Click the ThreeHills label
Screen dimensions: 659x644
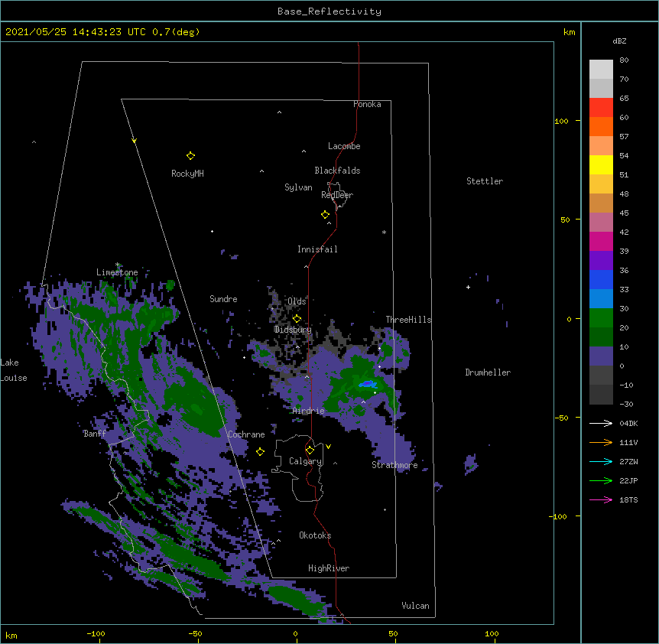[x=408, y=320]
